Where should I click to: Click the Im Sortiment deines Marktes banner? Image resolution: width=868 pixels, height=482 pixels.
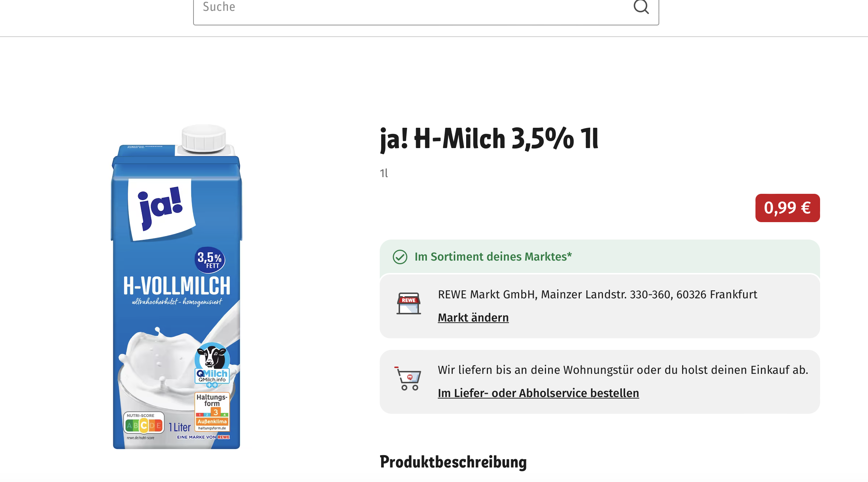[600, 257]
